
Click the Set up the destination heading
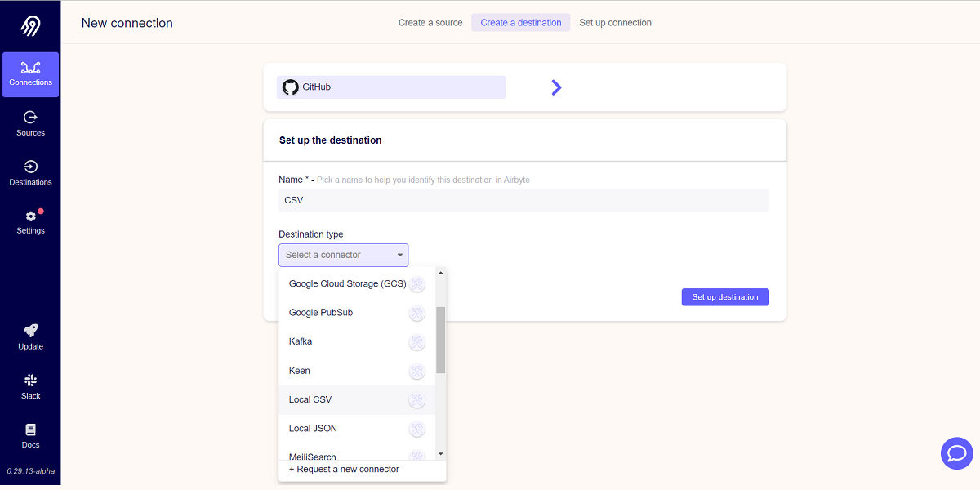[x=331, y=140]
